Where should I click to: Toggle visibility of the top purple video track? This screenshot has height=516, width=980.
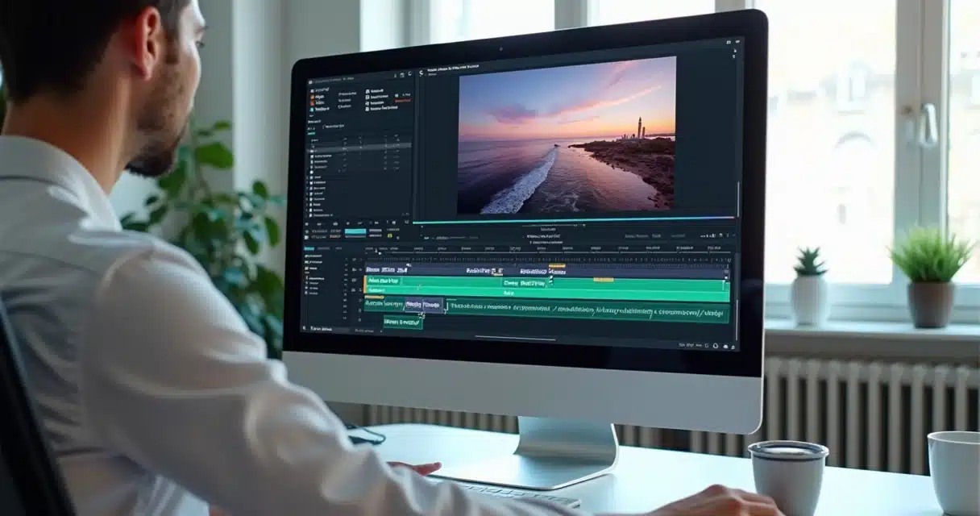pos(354,269)
